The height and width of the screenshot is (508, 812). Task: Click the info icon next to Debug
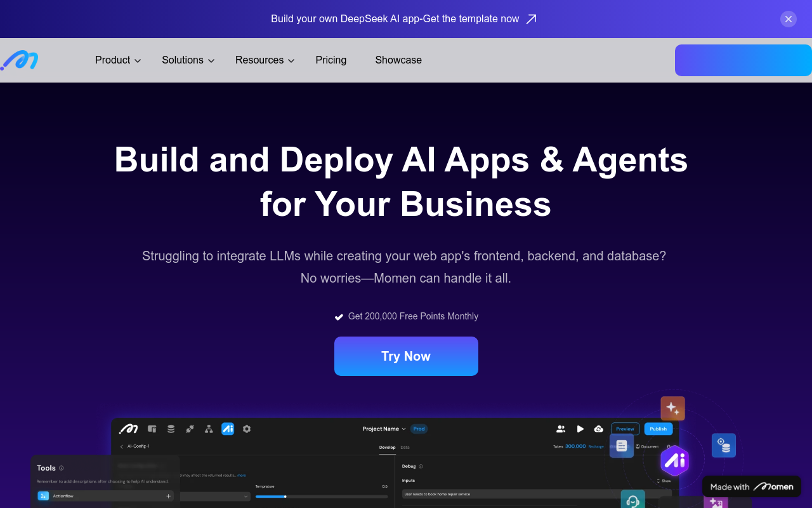(421, 466)
